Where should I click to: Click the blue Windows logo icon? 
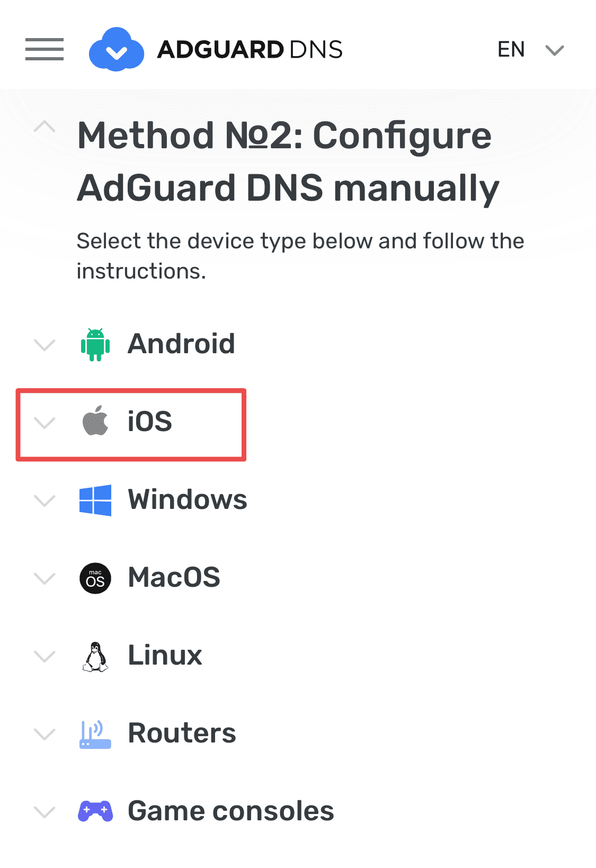(x=95, y=500)
